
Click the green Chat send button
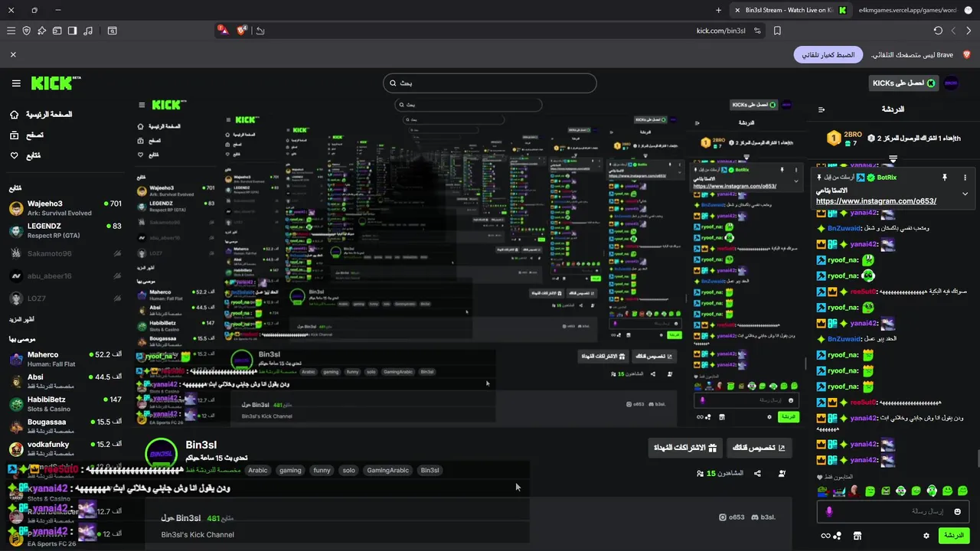tap(954, 536)
